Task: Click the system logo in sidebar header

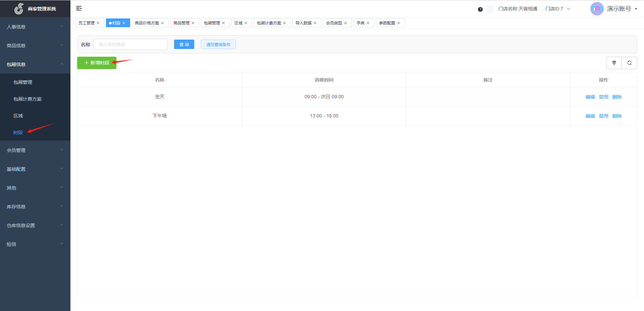Action: pos(19,9)
